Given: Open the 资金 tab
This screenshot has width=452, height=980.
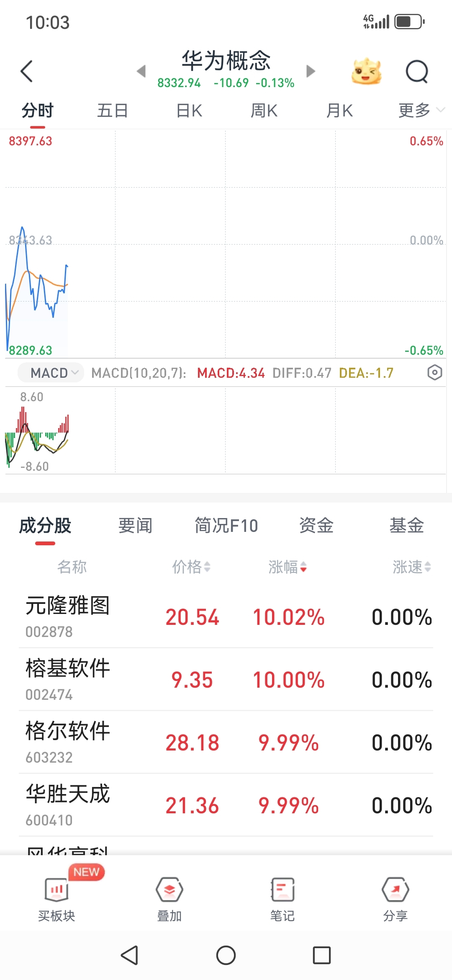Looking at the screenshot, I should pyautogui.click(x=316, y=526).
